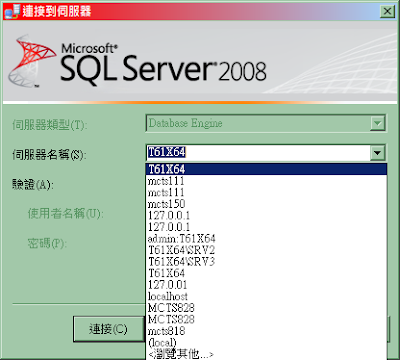Select MCTS828 entry directly below localhost
Image resolution: width=400 pixels, height=360 pixels.
(x=266, y=307)
